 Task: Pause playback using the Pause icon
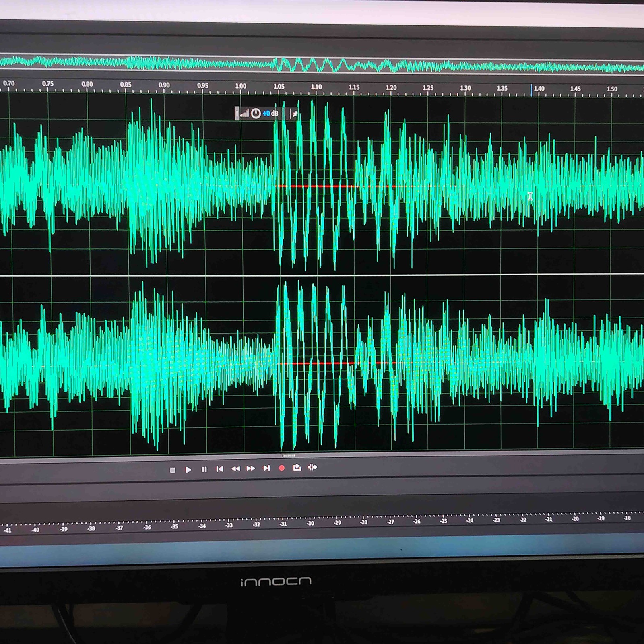[x=204, y=469]
